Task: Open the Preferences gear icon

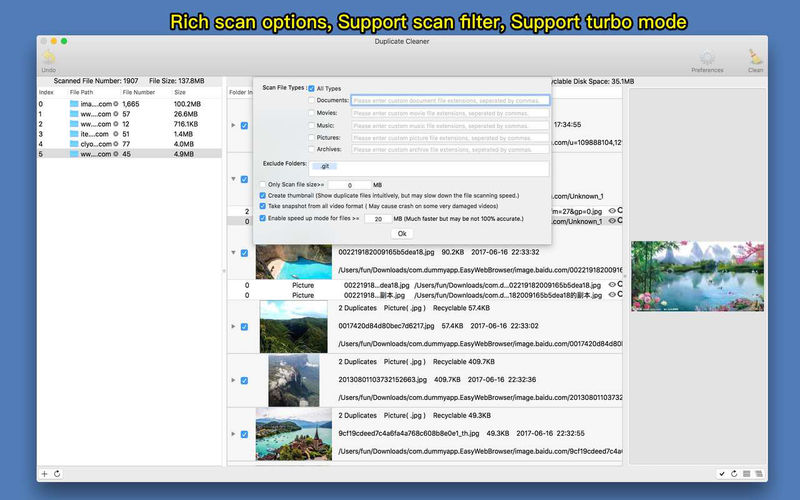Action: [x=707, y=57]
